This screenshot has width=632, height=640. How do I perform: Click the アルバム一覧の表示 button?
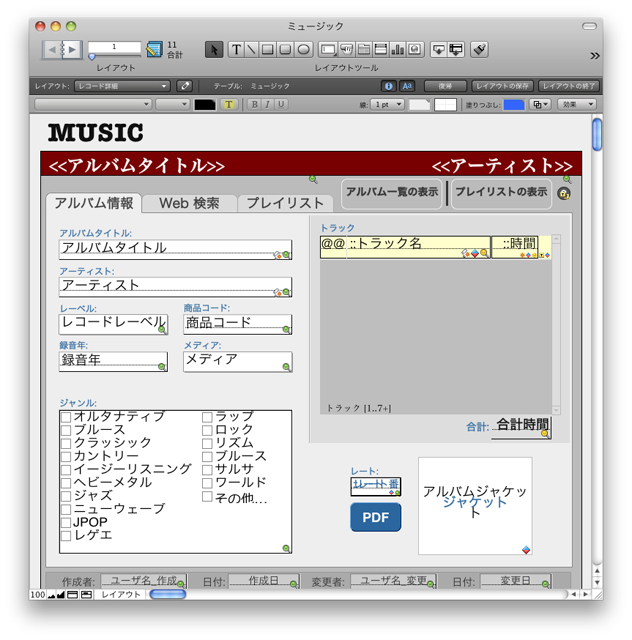[x=392, y=192]
